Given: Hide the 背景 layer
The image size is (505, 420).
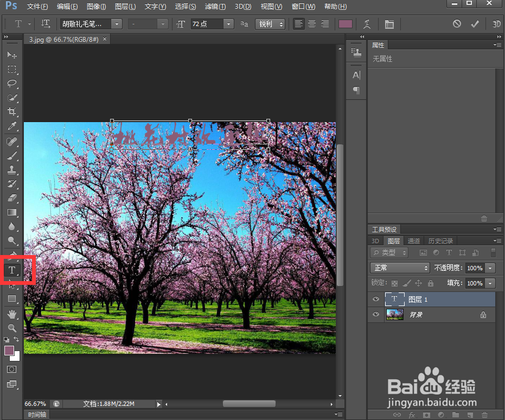Looking at the screenshot, I should pyautogui.click(x=375, y=314).
